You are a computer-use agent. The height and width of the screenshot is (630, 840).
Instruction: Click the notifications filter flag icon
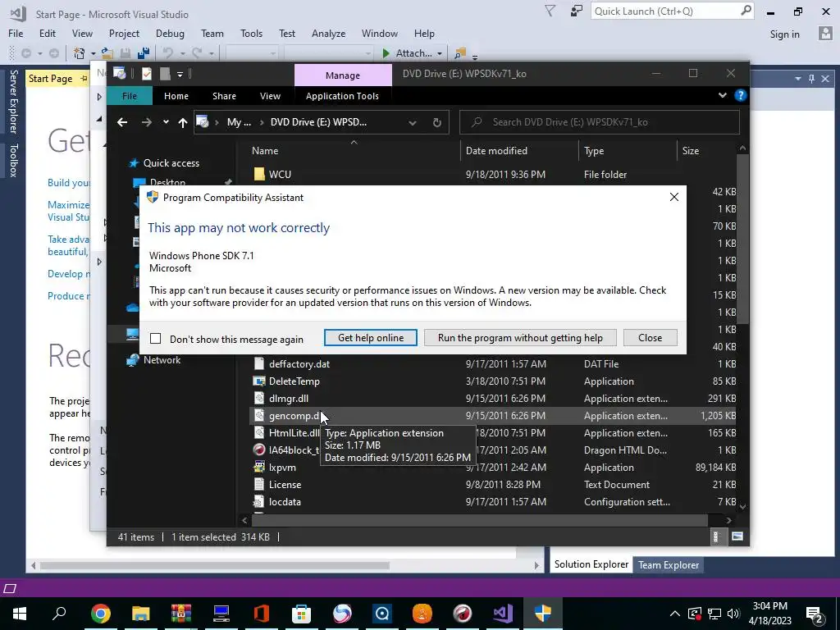[x=550, y=11]
